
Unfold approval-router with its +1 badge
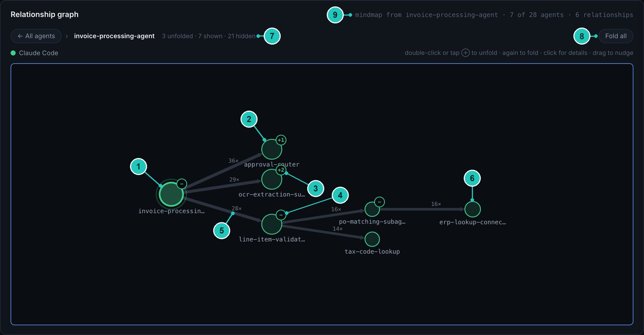[x=281, y=140]
